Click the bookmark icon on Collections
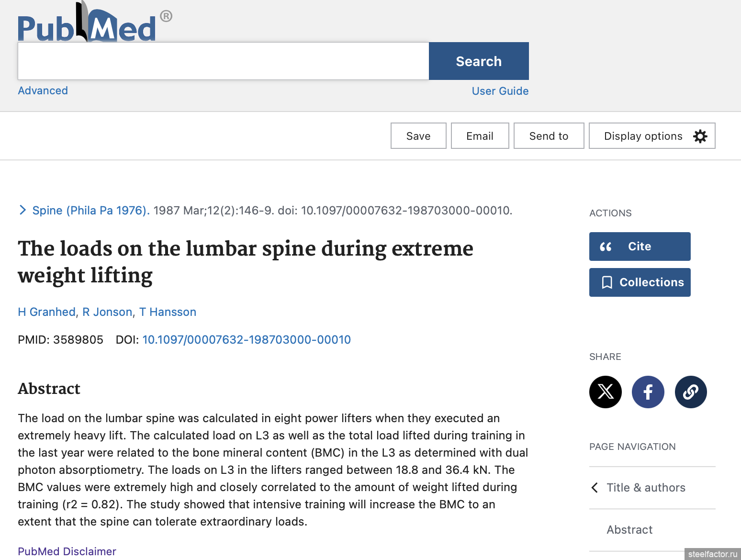Image resolution: width=741 pixels, height=560 pixels. [607, 282]
